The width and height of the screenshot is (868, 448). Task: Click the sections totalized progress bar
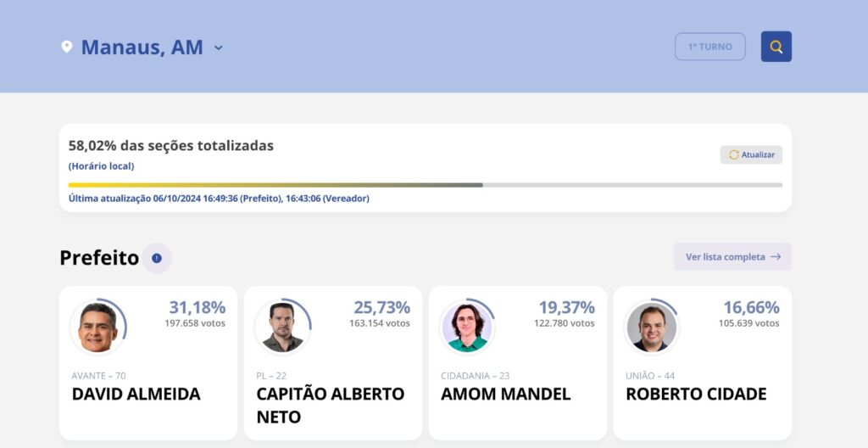pos(425,184)
